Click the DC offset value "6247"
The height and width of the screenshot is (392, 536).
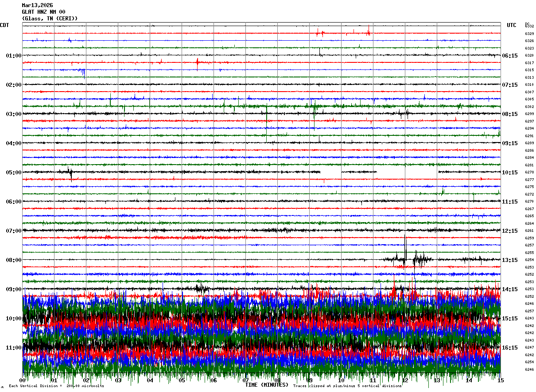(529, 347)
